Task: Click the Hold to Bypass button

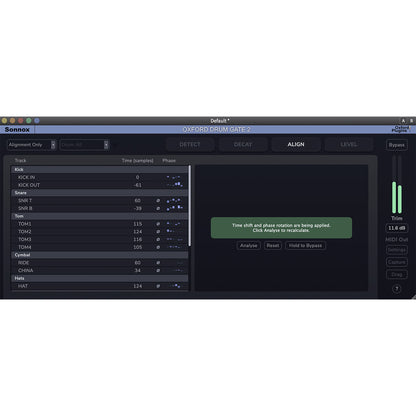Action: point(305,245)
